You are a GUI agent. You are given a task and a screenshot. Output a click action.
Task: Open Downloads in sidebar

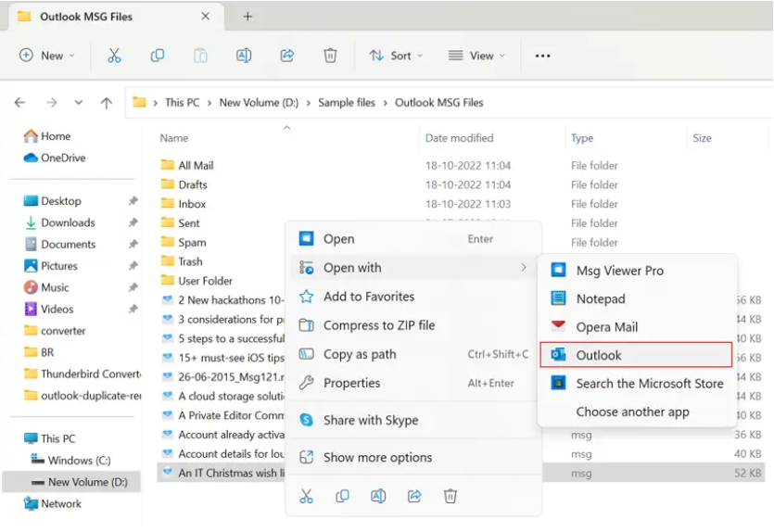tap(59, 222)
